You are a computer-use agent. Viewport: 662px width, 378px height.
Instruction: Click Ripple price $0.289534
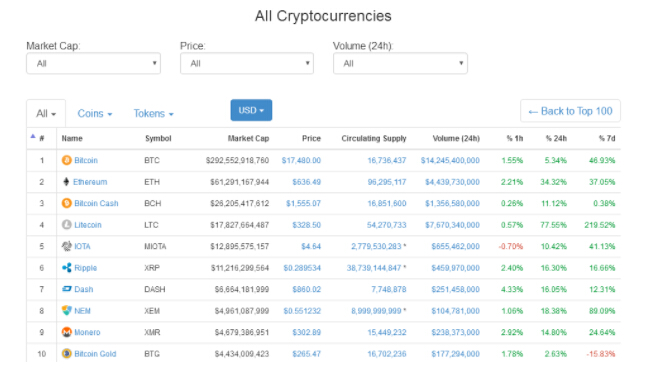302,268
